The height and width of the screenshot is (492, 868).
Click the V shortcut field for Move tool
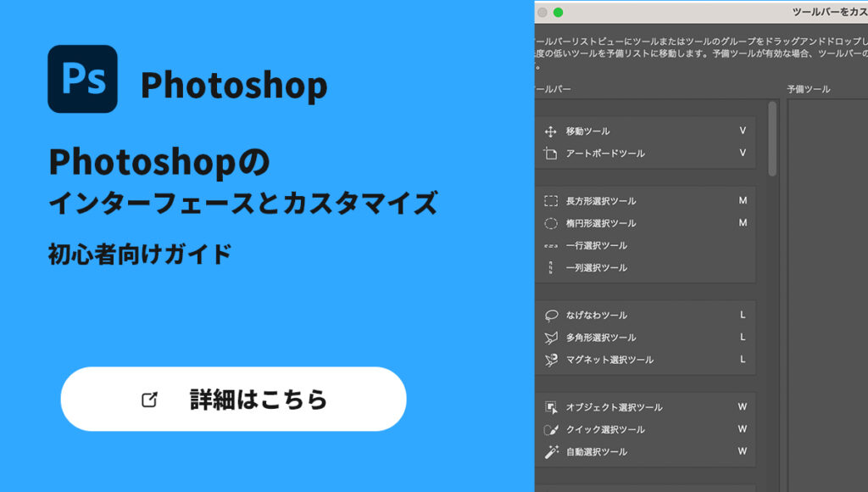(x=743, y=131)
